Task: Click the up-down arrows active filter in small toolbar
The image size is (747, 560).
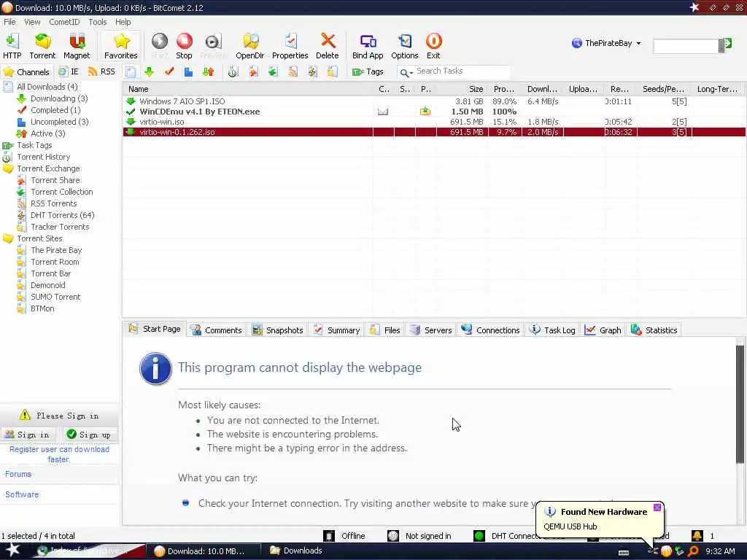Action: point(209,72)
